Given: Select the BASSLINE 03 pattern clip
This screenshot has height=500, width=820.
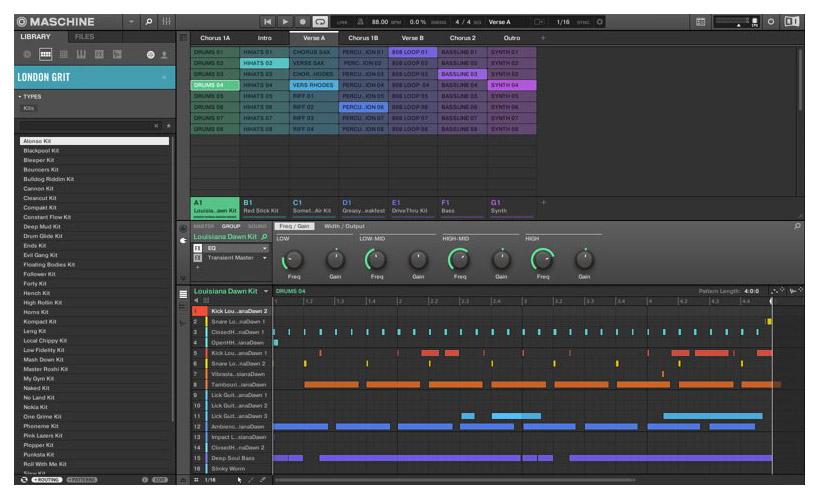Looking at the screenshot, I should pyautogui.click(x=463, y=74).
